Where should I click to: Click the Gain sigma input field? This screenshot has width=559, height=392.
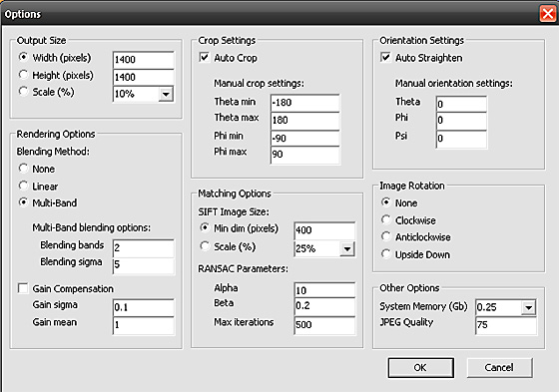pos(144,307)
